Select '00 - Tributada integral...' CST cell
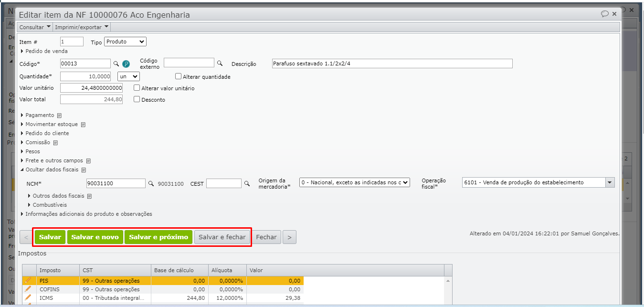Viewport: 644px width, 307px height. [x=115, y=298]
